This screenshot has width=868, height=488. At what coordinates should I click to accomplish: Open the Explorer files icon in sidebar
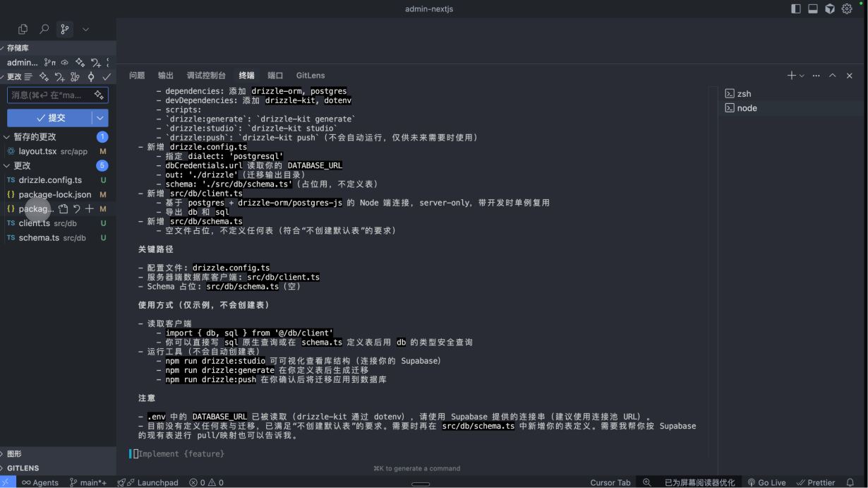23,29
